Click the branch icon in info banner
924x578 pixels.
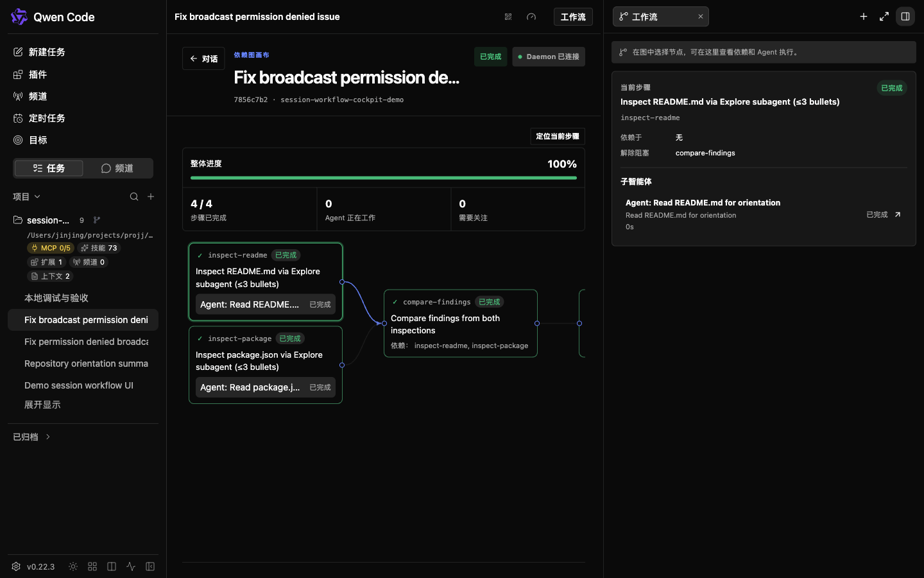pos(623,53)
